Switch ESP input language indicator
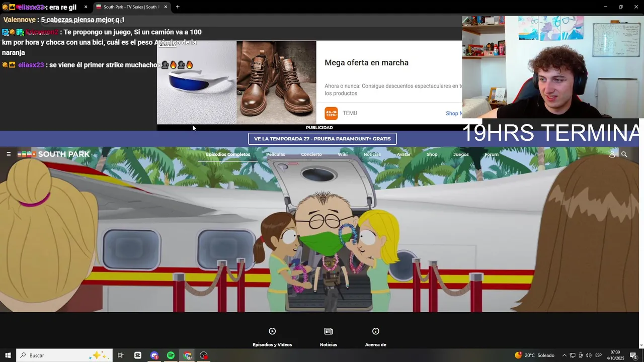 (598, 355)
